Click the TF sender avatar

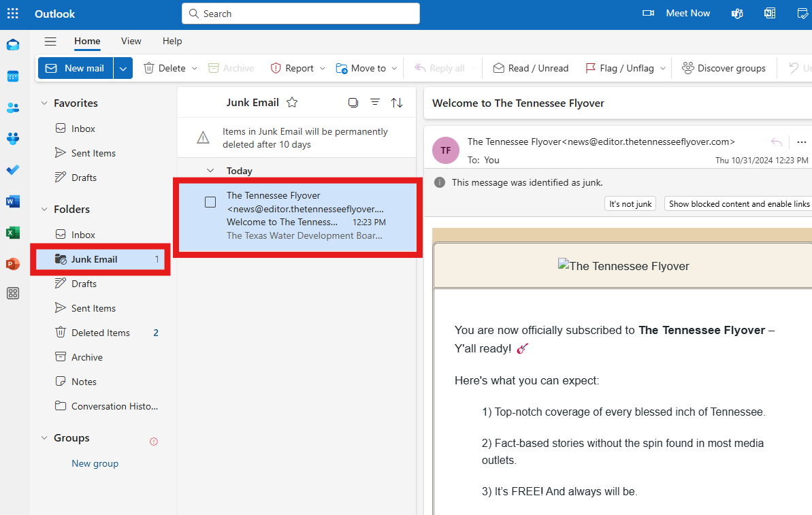[446, 150]
